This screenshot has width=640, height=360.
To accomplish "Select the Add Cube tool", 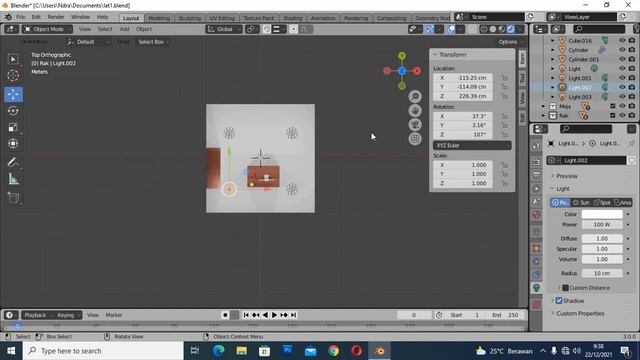I will (13, 198).
